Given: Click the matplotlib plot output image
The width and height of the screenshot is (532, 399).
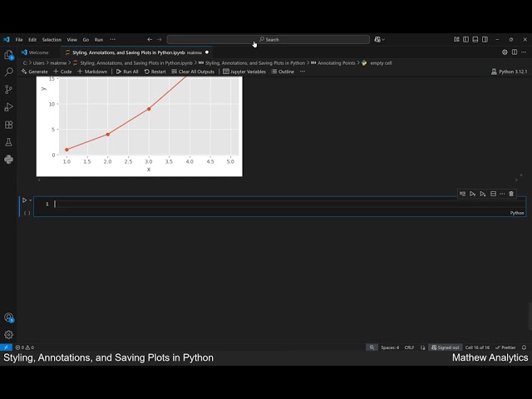Looking at the screenshot, I should tap(140, 126).
